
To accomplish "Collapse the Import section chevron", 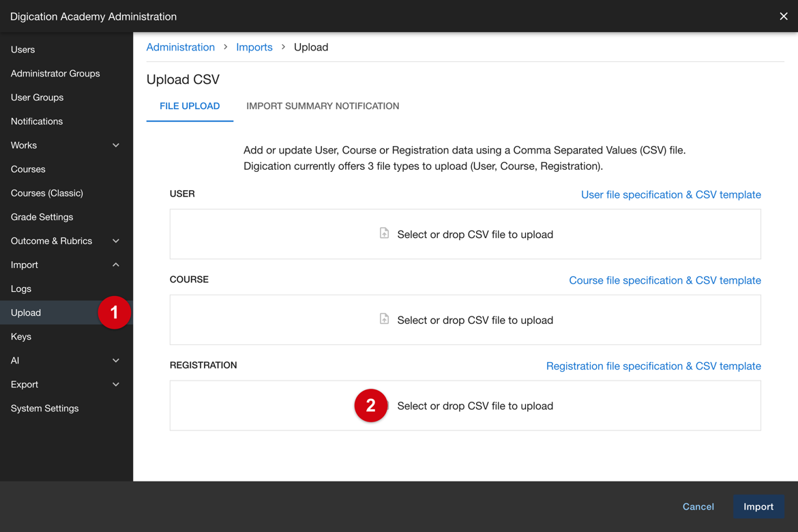I will click(116, 265).
